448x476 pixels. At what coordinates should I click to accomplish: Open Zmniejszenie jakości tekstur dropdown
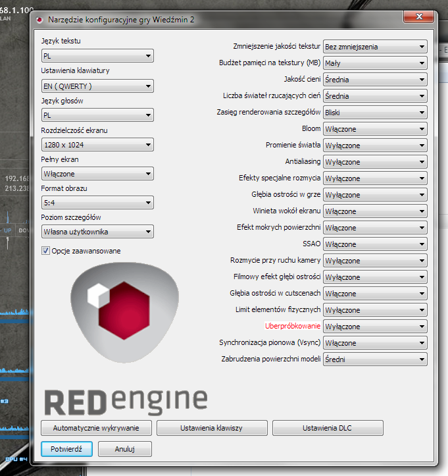pyautogui.click(x=375, y=47)
